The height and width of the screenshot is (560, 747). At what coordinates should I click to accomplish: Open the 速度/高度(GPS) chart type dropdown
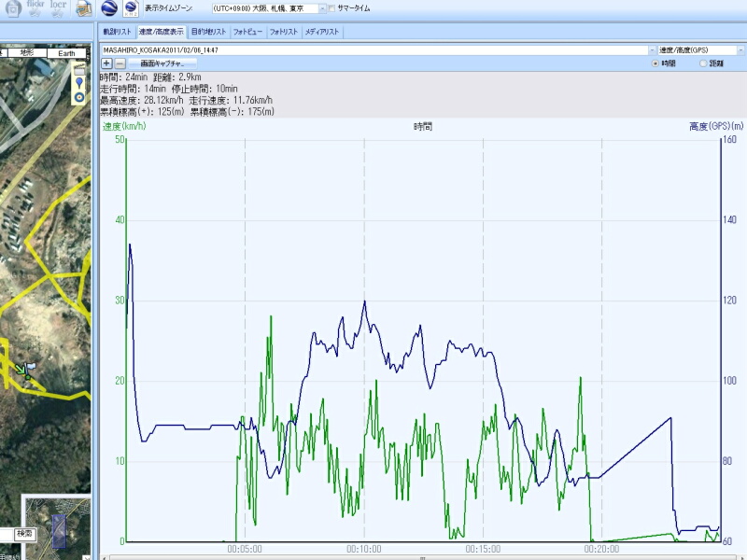[740, 50]
